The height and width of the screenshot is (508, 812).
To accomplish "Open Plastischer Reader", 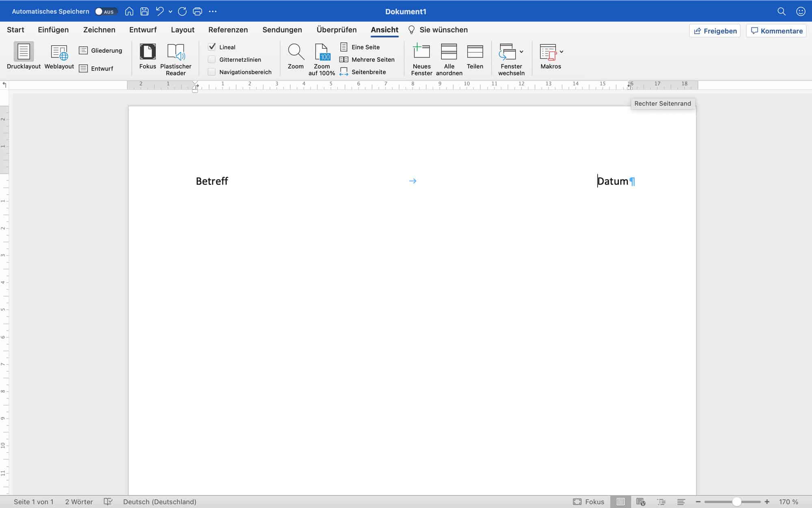I will pyautogui.click(x=176, y=59).
